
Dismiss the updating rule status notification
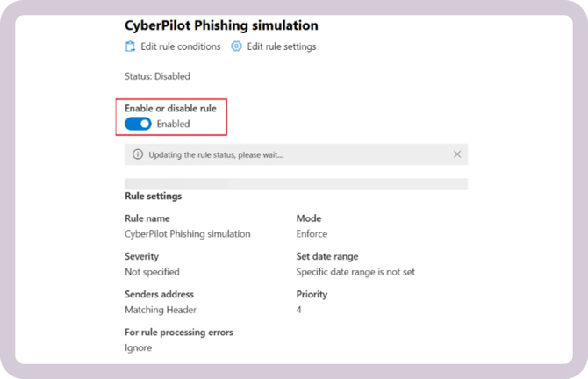pyautogui.click(x=457, y=154)
